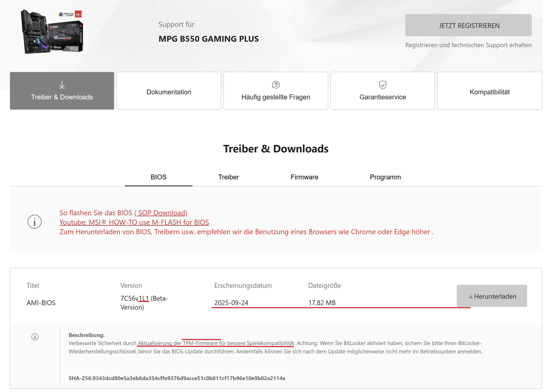Switch to the Programm tab
Screen dimensions: 543x392
tap(385, 177)
